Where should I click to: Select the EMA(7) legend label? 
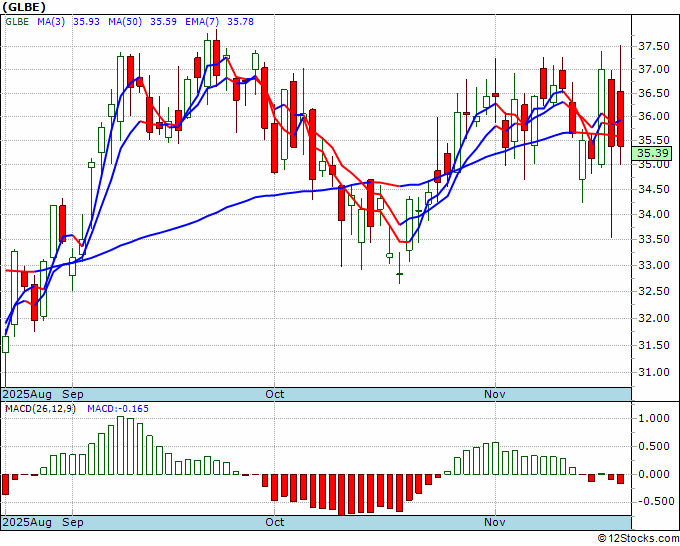pos(202,22)
